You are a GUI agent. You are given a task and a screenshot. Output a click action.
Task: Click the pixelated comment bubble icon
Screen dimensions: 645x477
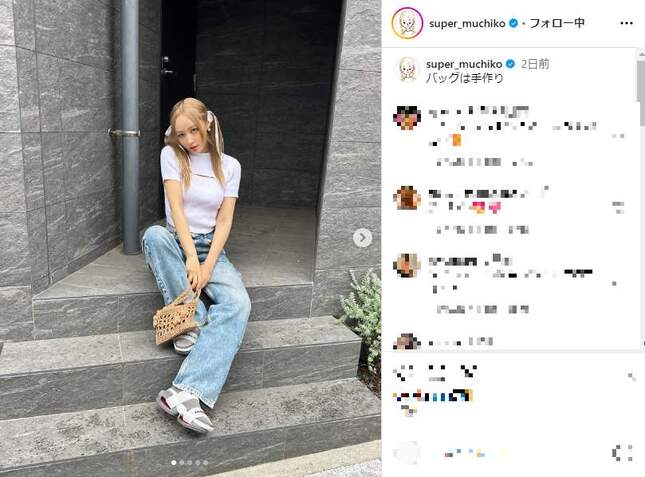[436, 373]
